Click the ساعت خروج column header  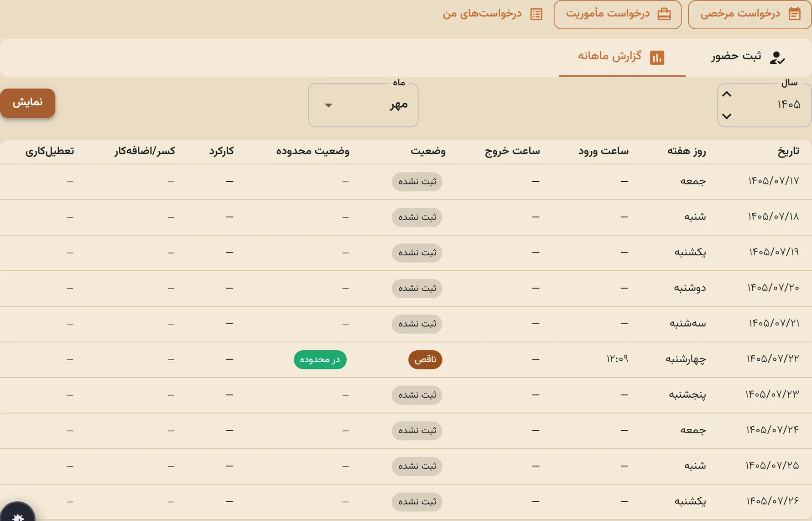pyautogui.click(x=512, y=151)
